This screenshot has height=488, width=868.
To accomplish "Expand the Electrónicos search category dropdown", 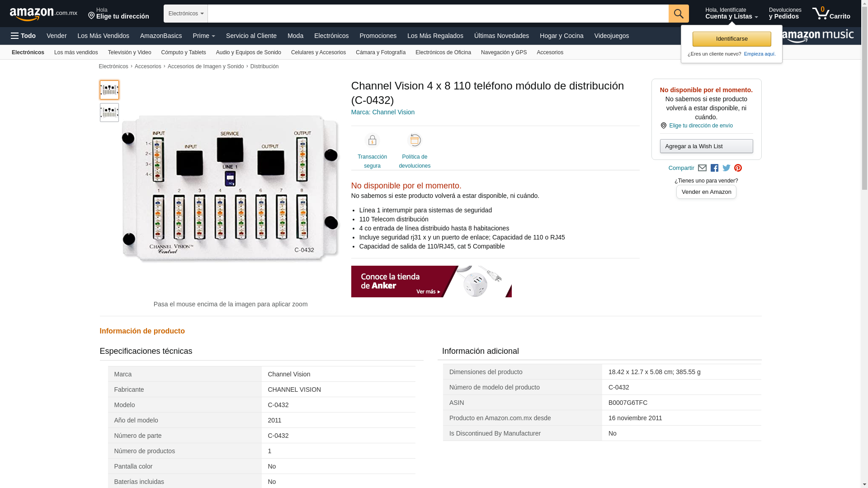I will click(x=186, y=14).
